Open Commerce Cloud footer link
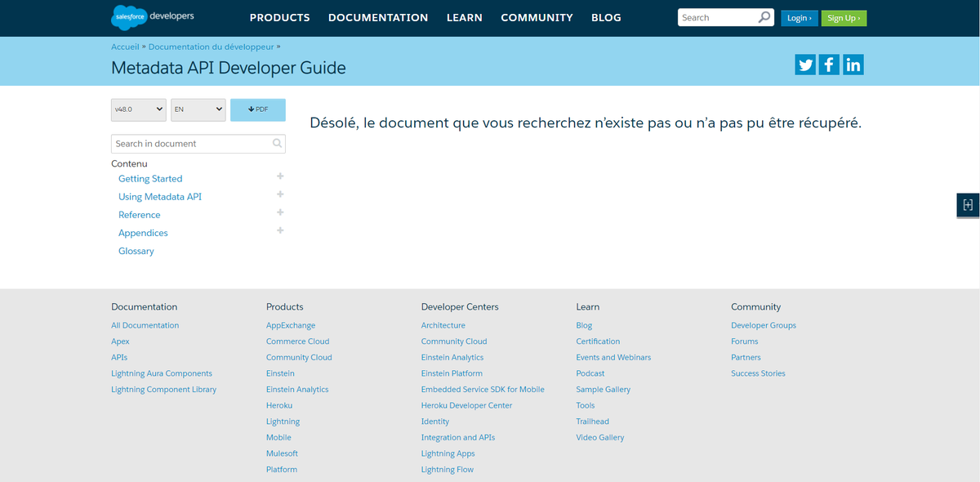Viewport: 980px width, 482px height. coord(298,341)
